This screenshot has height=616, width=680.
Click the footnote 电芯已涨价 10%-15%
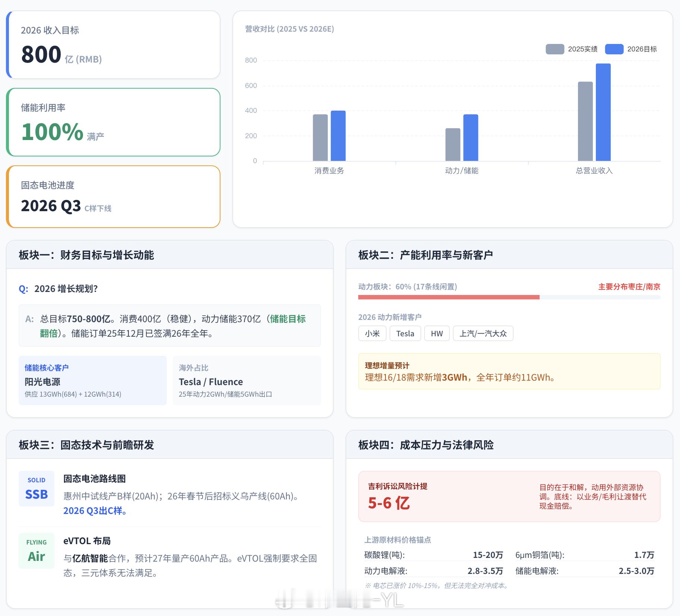coord(436,586)
